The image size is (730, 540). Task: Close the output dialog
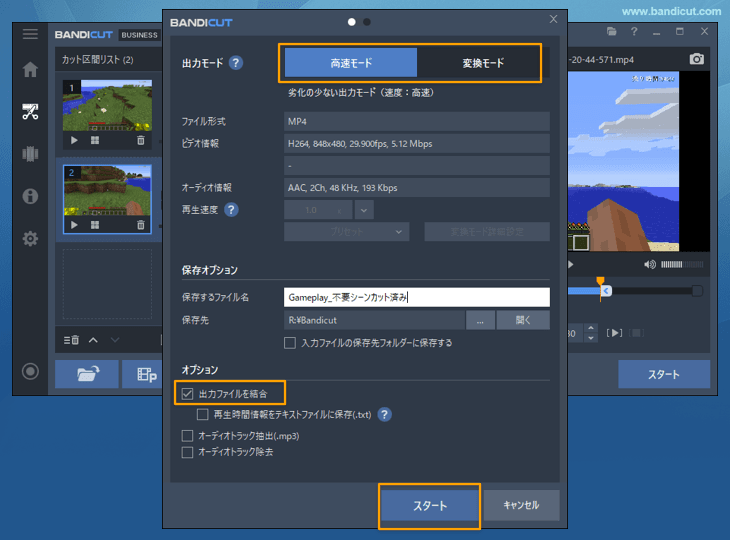(553, 19)
